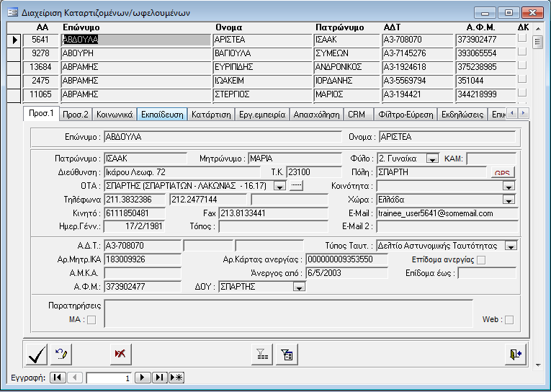Switch to the Εκπαίδευση tab

162,114
